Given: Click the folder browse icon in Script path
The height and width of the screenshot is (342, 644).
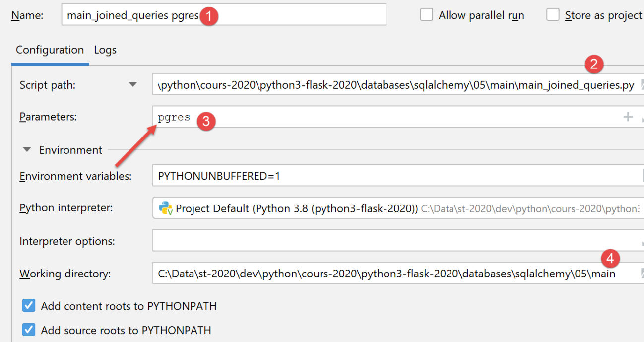Looking at the screenshot, I should pos(642,84).
